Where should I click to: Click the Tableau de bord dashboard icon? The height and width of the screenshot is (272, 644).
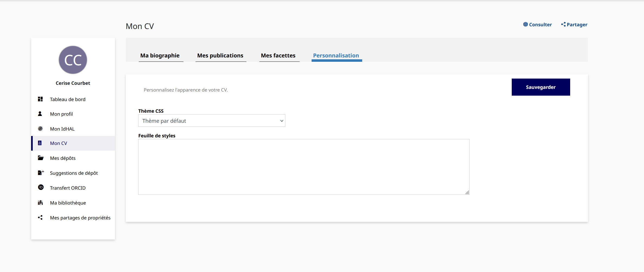tap(40, 99)
